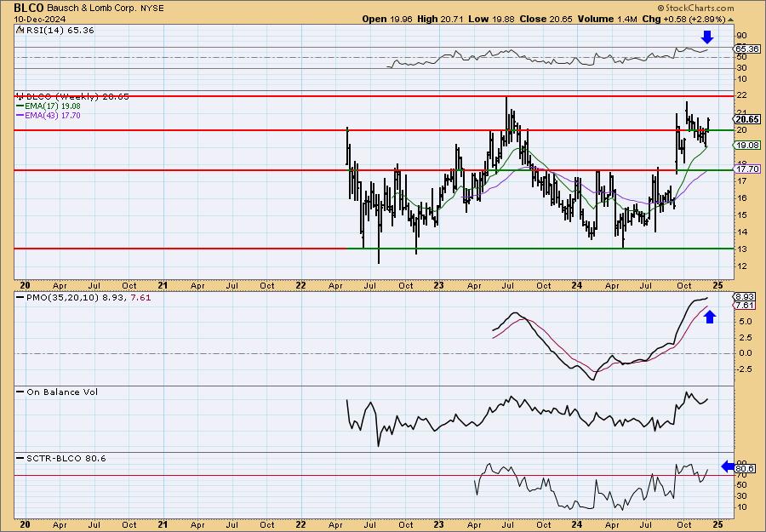Click the Chg +0.58 (+2.89%) value
This screenshot has height=532, width=766.
(684, 19)
